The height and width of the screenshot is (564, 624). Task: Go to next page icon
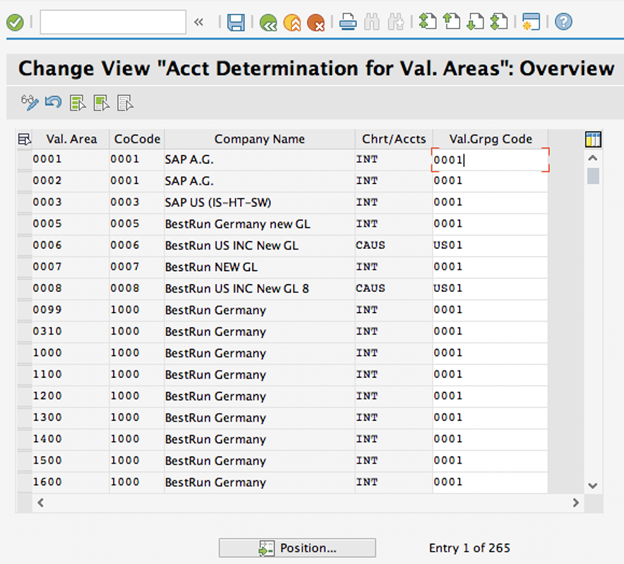pyautogui.click(x=476, y=21)
